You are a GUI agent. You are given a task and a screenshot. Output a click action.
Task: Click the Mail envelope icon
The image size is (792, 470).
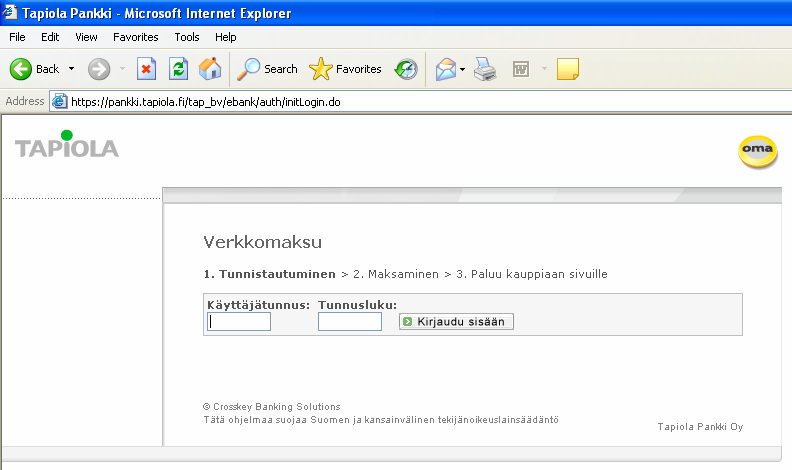pyautogui.click(x=446, y=69)
